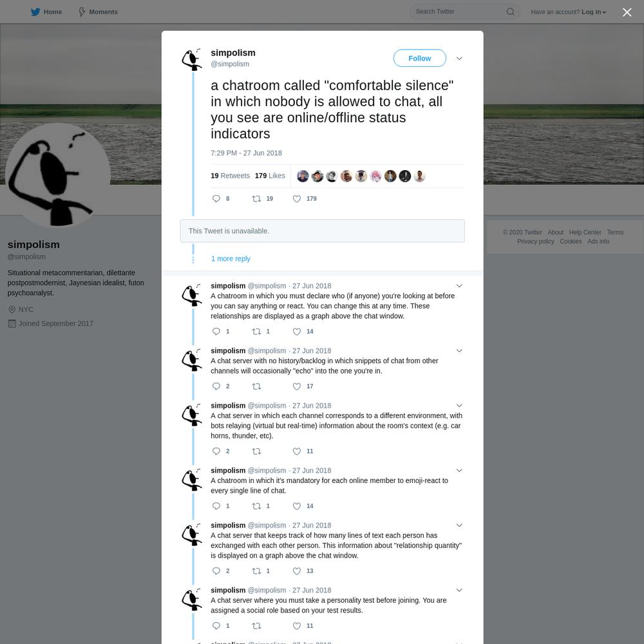Open Moments via lightning bolt icon
Viewport: 644px width, 644px height.
[82, 12]
